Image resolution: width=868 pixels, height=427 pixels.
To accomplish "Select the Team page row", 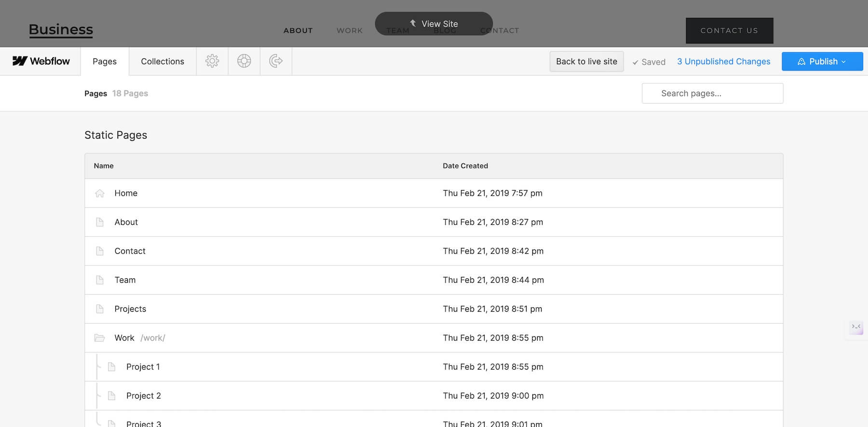I will 125,280.
